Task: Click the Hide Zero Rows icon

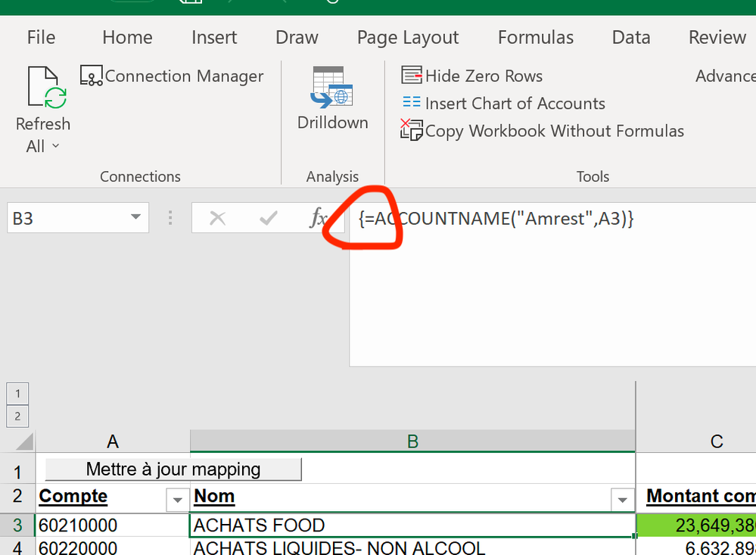Action: pyautogui.click(x=413, y=76)
